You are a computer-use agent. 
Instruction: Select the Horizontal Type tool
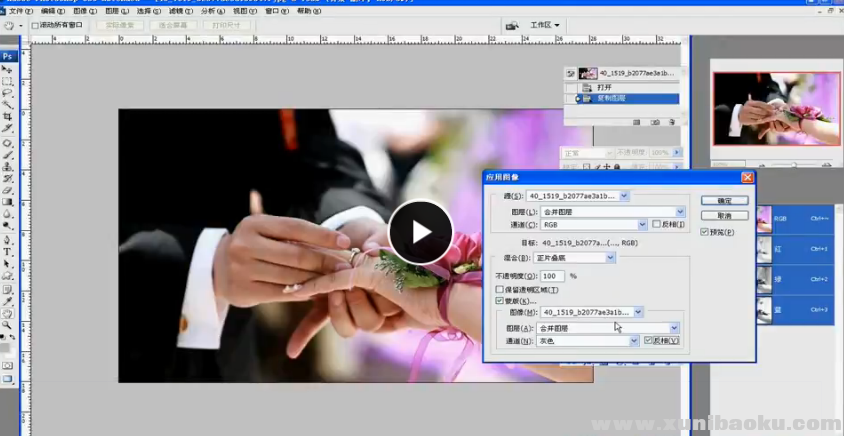point(7,240)
